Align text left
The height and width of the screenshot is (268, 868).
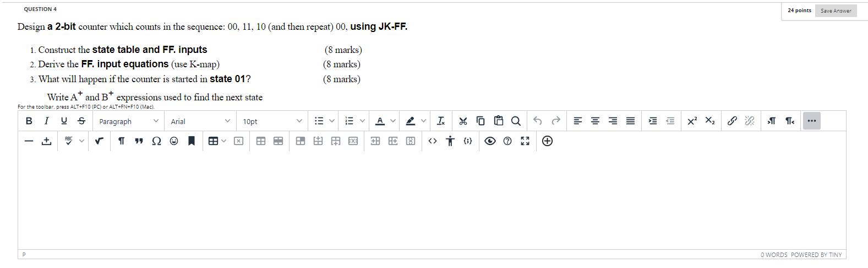point(577,121)
